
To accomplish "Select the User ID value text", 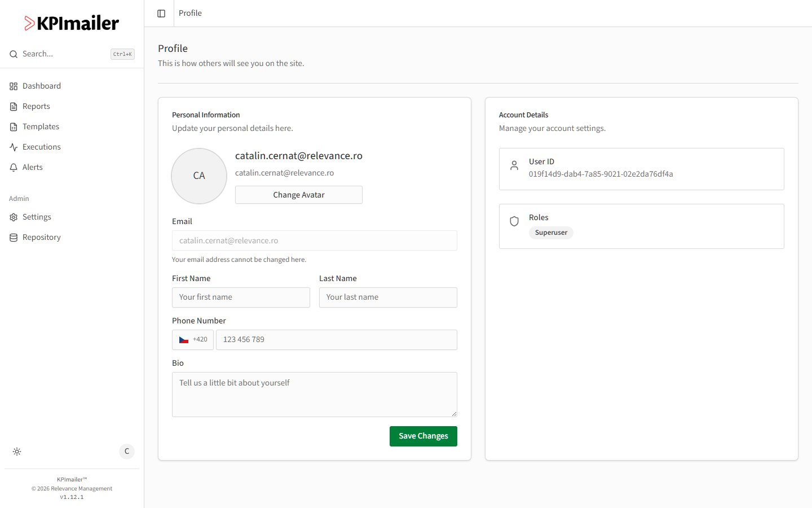I will [x=601, y=174].
